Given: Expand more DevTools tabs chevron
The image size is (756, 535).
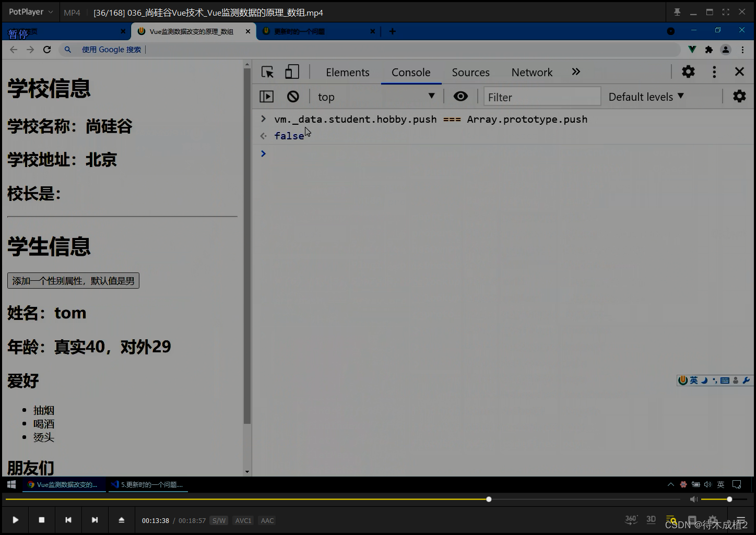Looking at the screenshot, I should point(576,72).
